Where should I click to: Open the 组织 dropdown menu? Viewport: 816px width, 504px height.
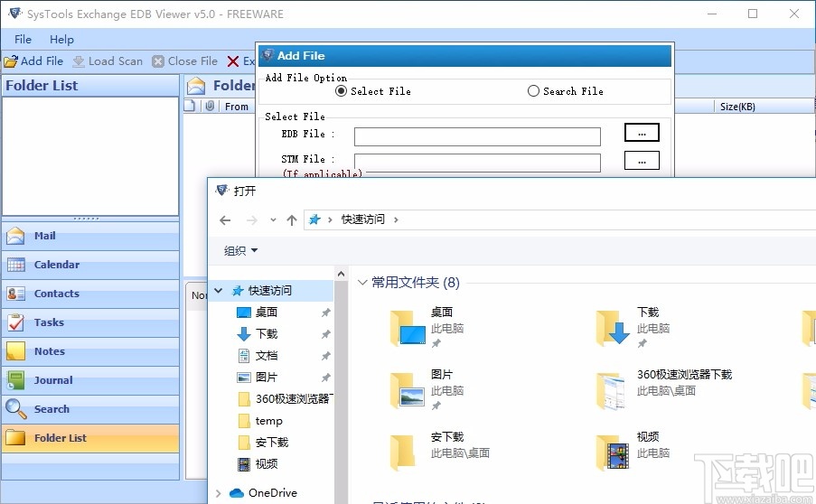[x=240, y=251]
